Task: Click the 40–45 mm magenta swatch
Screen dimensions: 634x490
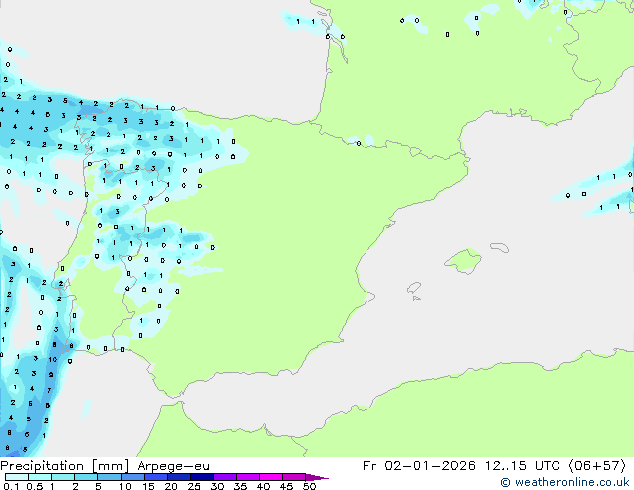Action: (x=271, y=477)
